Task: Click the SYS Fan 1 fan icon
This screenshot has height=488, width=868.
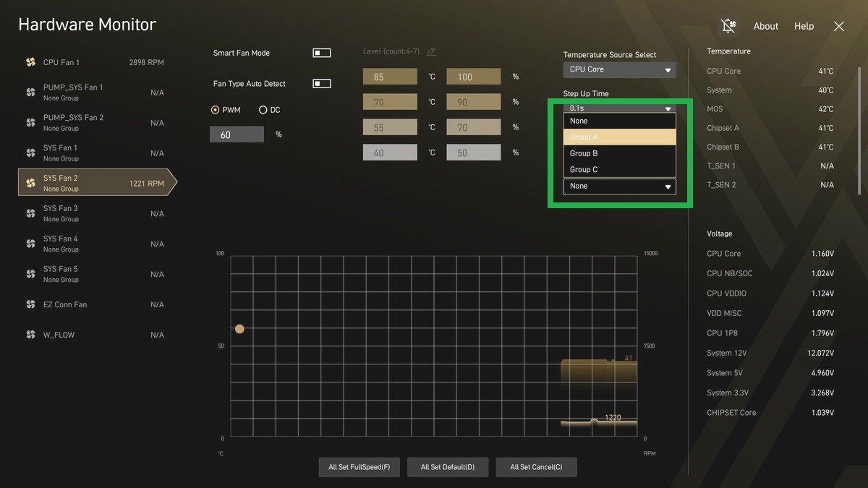Action: [x=30, y=153]
